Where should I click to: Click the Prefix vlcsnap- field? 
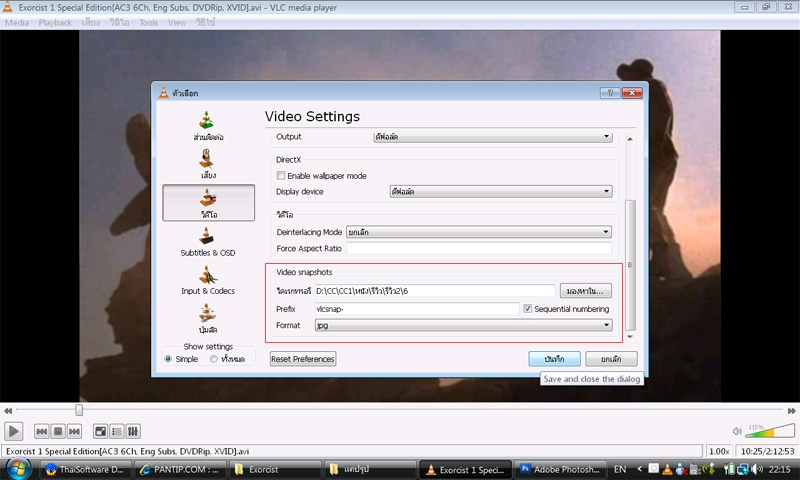click(417, 309)
